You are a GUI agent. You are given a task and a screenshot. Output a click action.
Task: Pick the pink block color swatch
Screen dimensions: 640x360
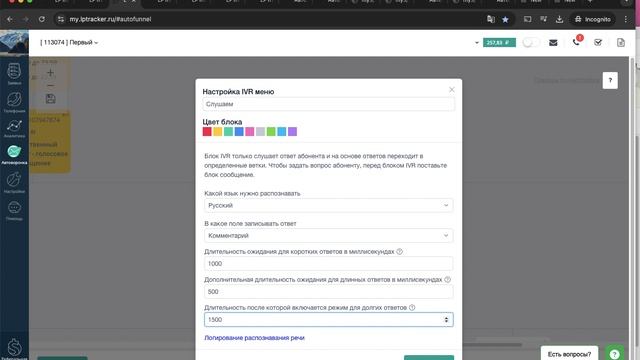tap(250, 131)
